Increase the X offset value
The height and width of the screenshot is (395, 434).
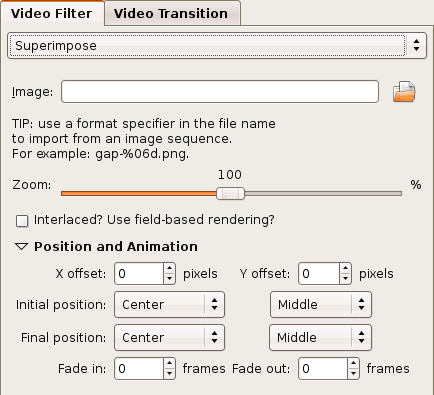(x=169, y=268)
